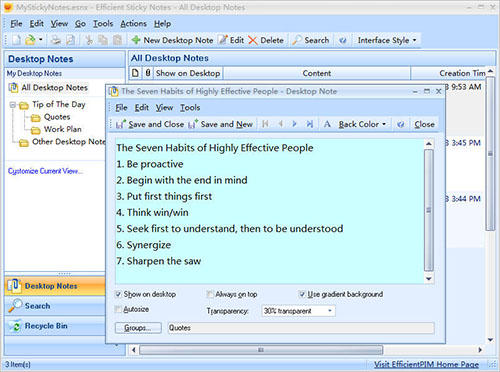Go to the next note arrow icon

point(294,124)
